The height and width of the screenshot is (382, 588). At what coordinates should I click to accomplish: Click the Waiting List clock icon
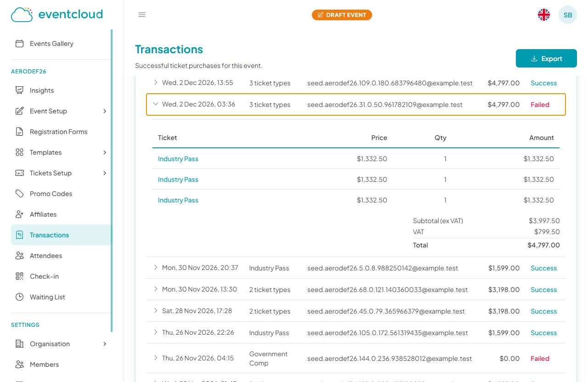19,297
